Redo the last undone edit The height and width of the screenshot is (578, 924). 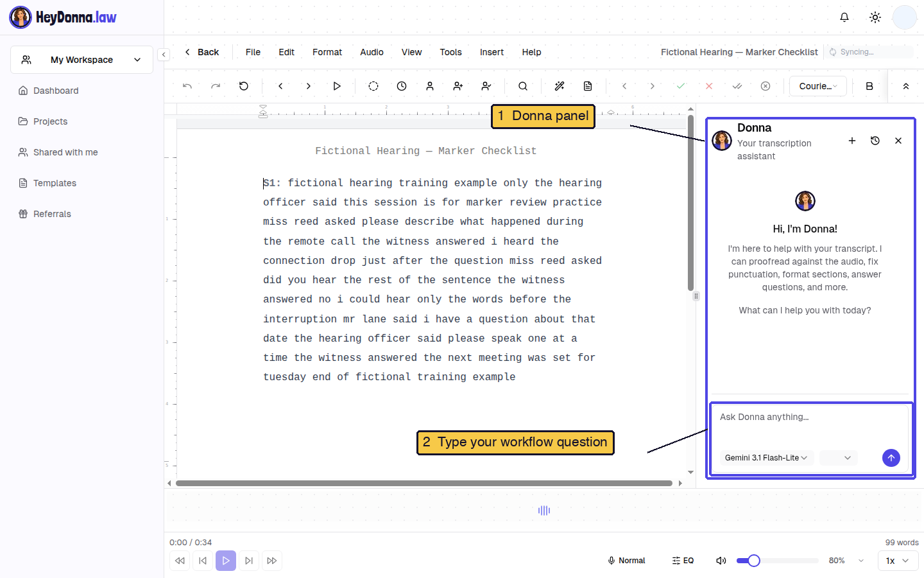click(216, 86)
